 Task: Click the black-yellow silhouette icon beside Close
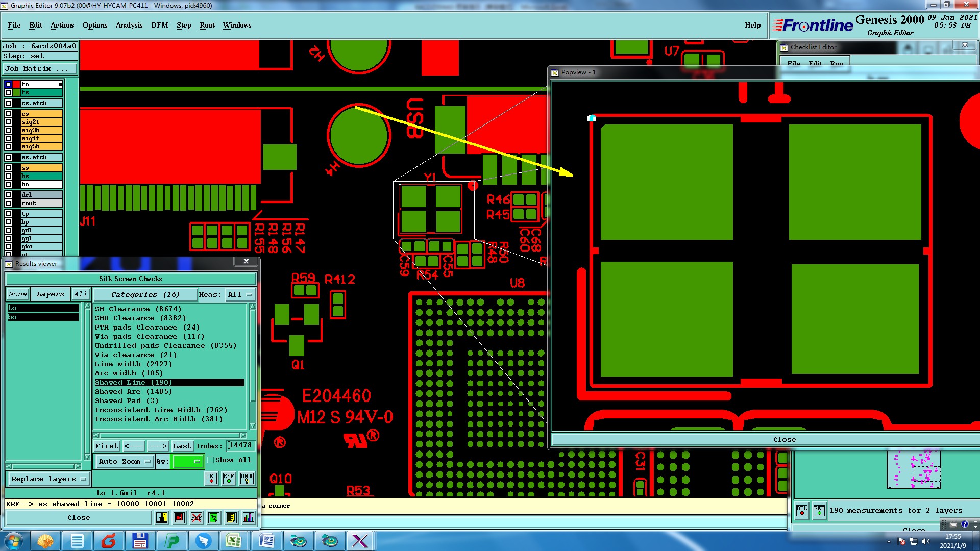(162, 518)
